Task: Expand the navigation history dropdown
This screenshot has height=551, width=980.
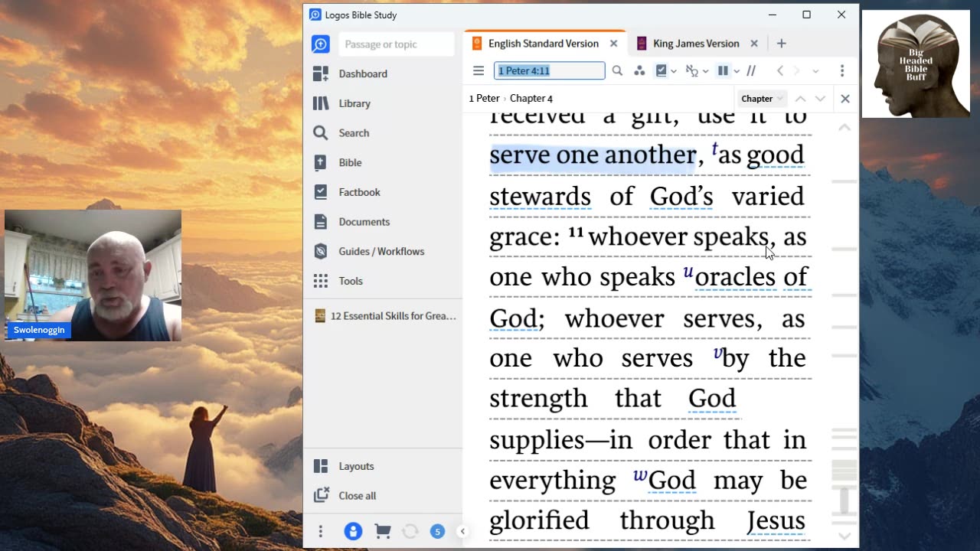Action: point(815,70)
